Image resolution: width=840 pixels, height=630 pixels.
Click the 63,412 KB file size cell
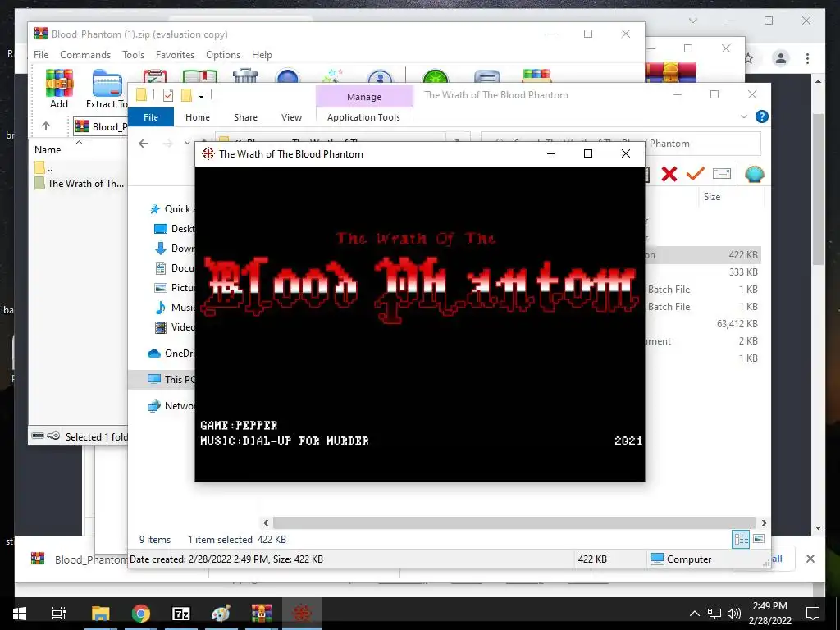(737, 323)
